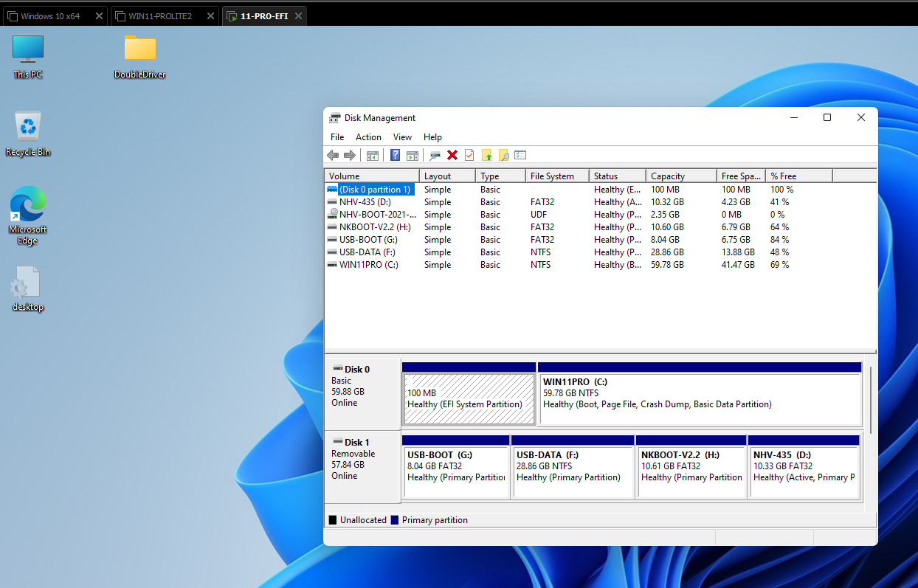Click the red X Delete toolbar icon

[452, 155]
